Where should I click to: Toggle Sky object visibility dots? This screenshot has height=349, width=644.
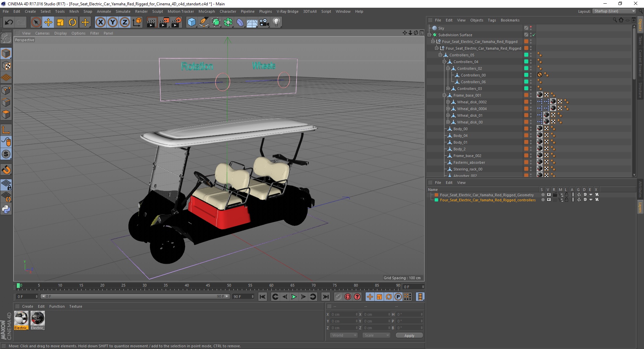(x=531, y=28)
